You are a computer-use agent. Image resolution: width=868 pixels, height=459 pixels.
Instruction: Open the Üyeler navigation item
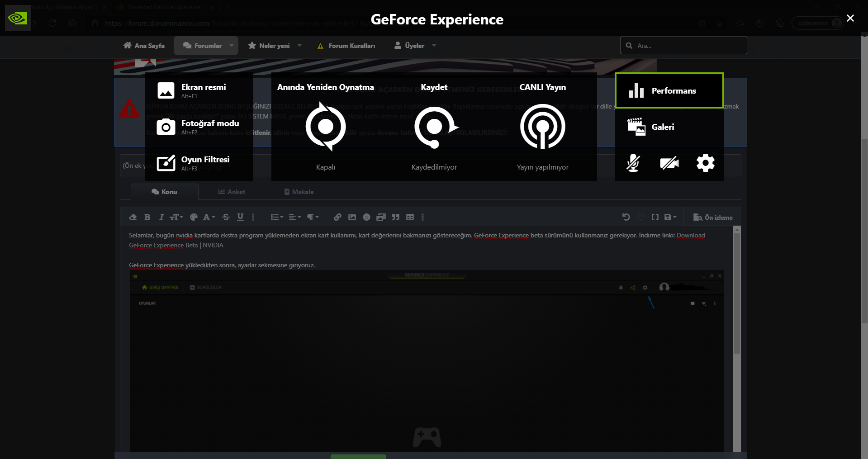click(x=409, y=46)
